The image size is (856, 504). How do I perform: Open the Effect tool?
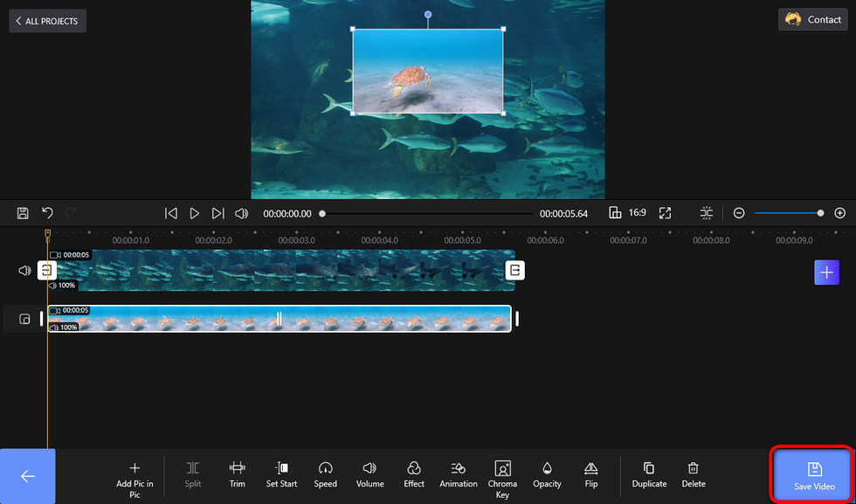[x=414, y=474]
